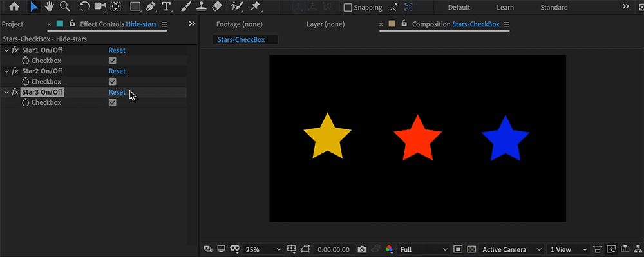The image size is (644, 257).
Task: Uncheck the Star1 On/Off Checkbox
Action: (x=113, y=61)
